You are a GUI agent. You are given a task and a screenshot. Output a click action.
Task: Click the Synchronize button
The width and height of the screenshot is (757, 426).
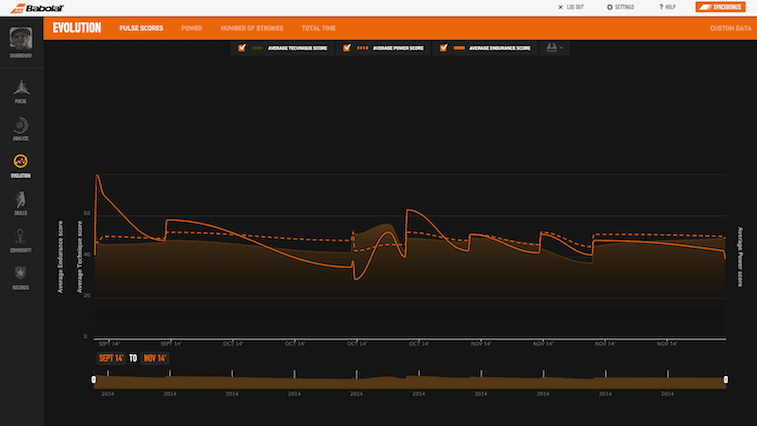point(720,7)
